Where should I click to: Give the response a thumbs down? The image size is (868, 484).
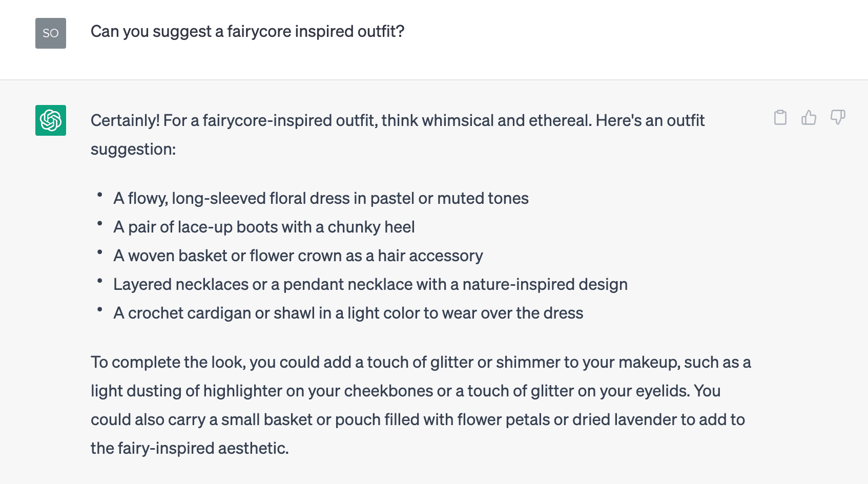click(x=838, y=117)
